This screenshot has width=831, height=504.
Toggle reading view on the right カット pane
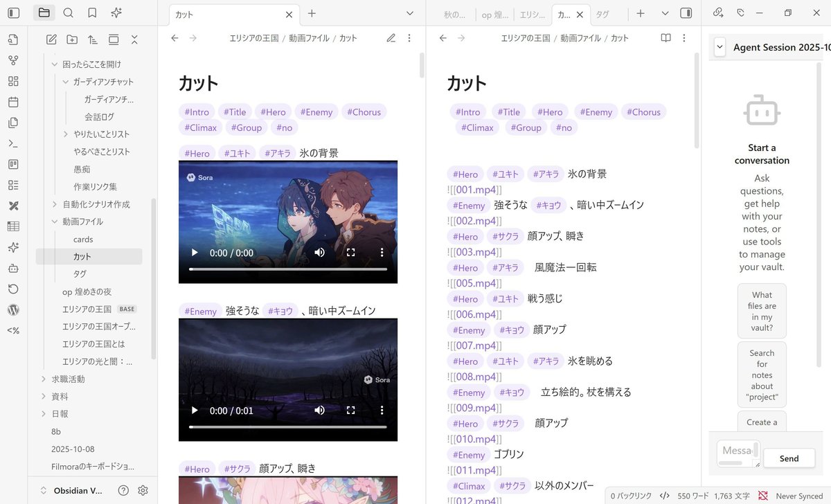pyautogui.click(x=665, y=38)
